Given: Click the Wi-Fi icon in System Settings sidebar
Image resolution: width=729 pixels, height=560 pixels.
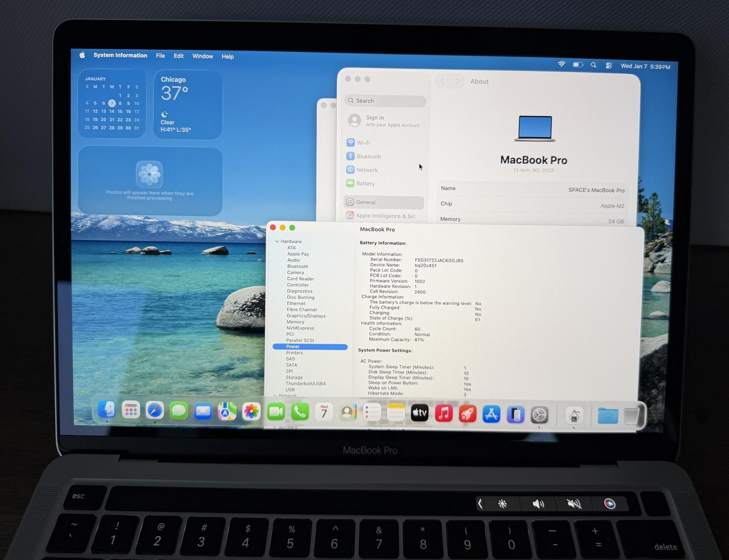Looking at the screenshot, I should tap(351, 143).
